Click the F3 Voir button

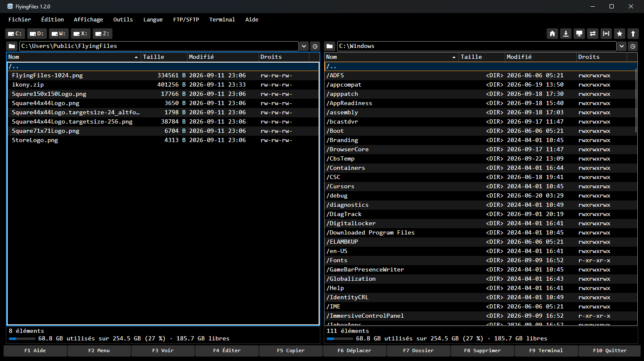[163, 350]
